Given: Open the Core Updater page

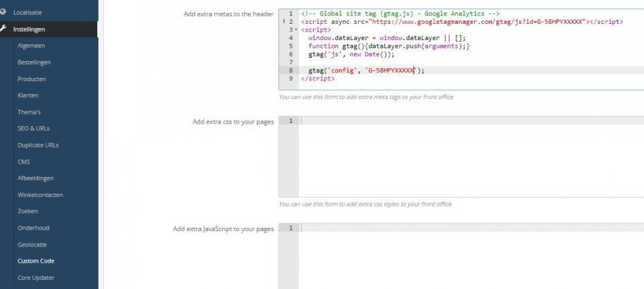Looking at the screenshot, I should [36, 277].
